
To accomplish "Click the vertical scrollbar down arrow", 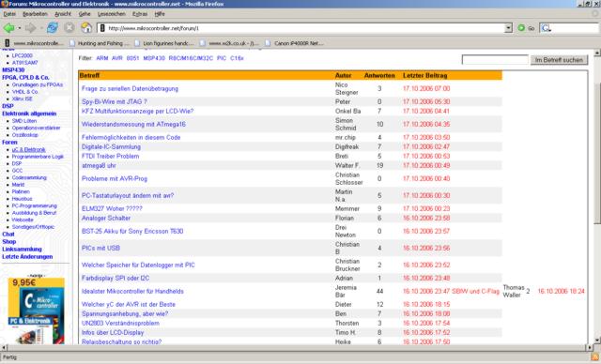I will tap(597, 341).
